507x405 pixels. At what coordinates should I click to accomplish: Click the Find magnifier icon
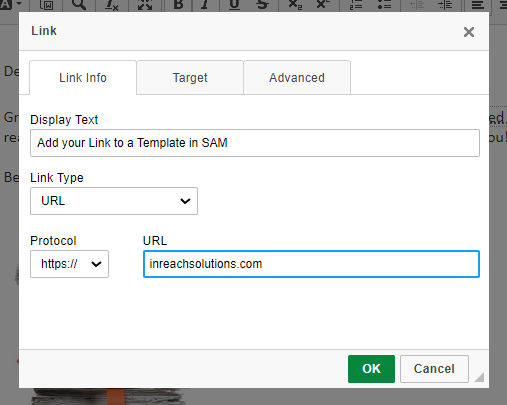pyautogui.click(x=79, y=4)
